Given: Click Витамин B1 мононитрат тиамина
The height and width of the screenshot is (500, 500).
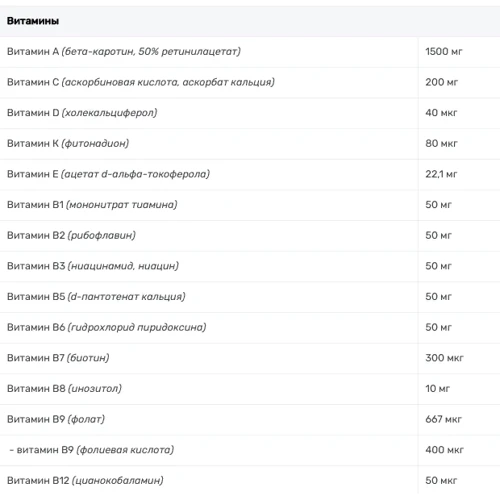Looking at the screenshot, I should [92, 205].
